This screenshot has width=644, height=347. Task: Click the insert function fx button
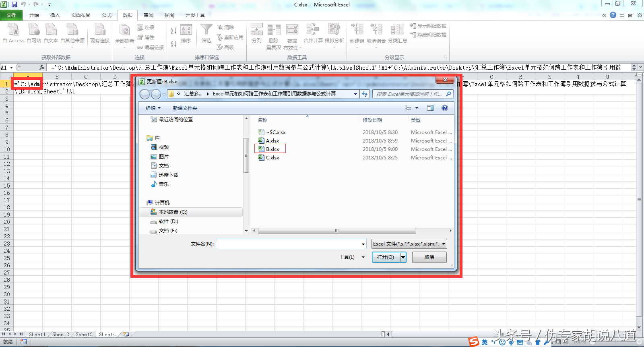[x=42, y=67]
